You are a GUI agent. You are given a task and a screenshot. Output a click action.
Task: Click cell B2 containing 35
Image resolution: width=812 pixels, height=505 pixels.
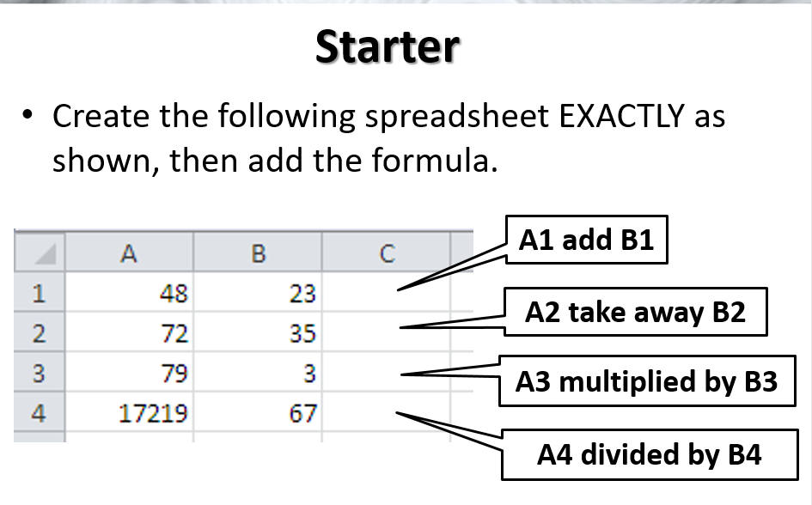(258, 333)
